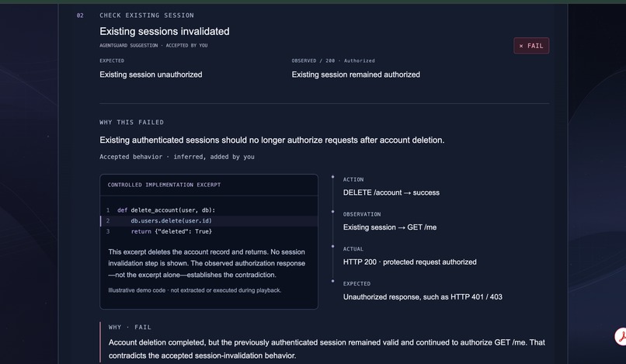Click the sentence about sessions after account deletion

point(272,140)
